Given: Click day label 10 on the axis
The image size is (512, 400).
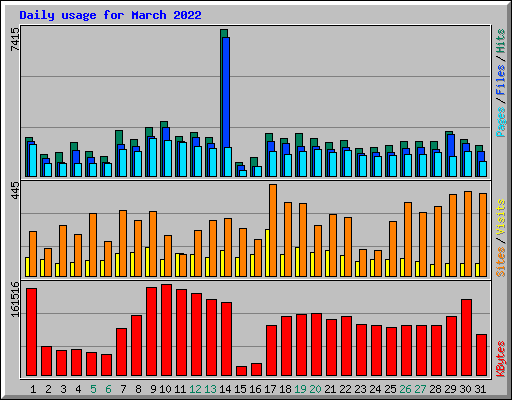Looking at the screenshot, I should click(x=165, y=389).
